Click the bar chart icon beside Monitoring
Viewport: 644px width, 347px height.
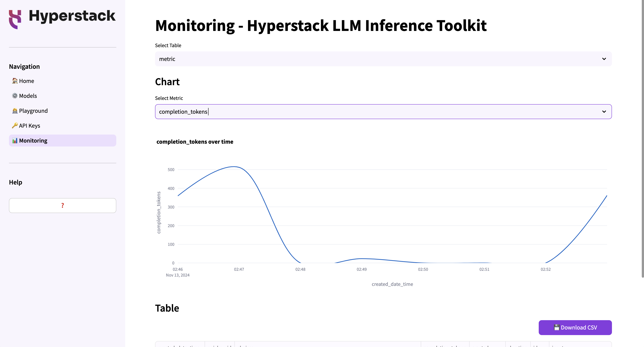click(15, 141)
